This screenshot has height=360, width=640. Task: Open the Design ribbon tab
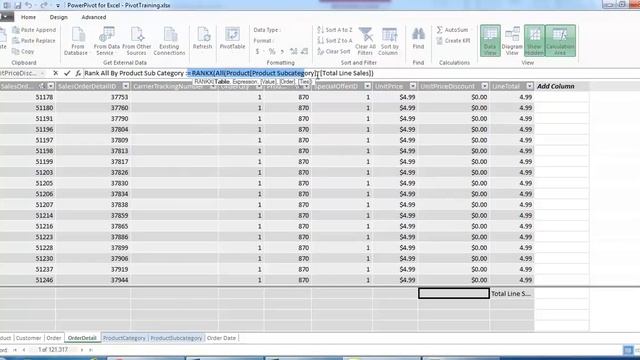click(x=58, y=17)
